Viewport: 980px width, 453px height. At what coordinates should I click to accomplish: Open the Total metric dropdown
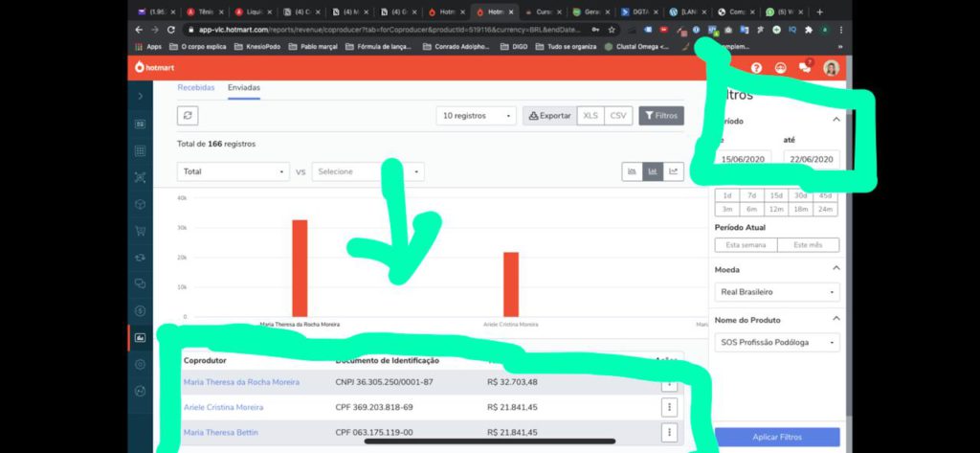point(234,171)
